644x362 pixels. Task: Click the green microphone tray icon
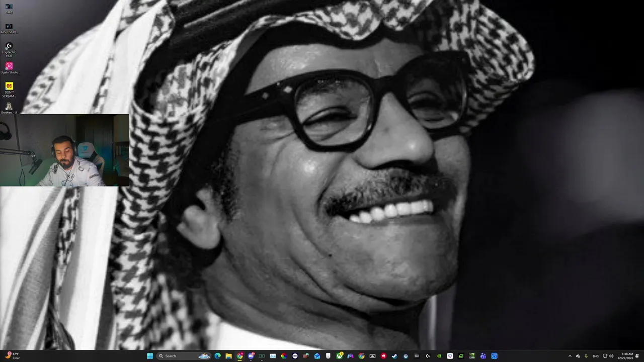pos(586,356)
